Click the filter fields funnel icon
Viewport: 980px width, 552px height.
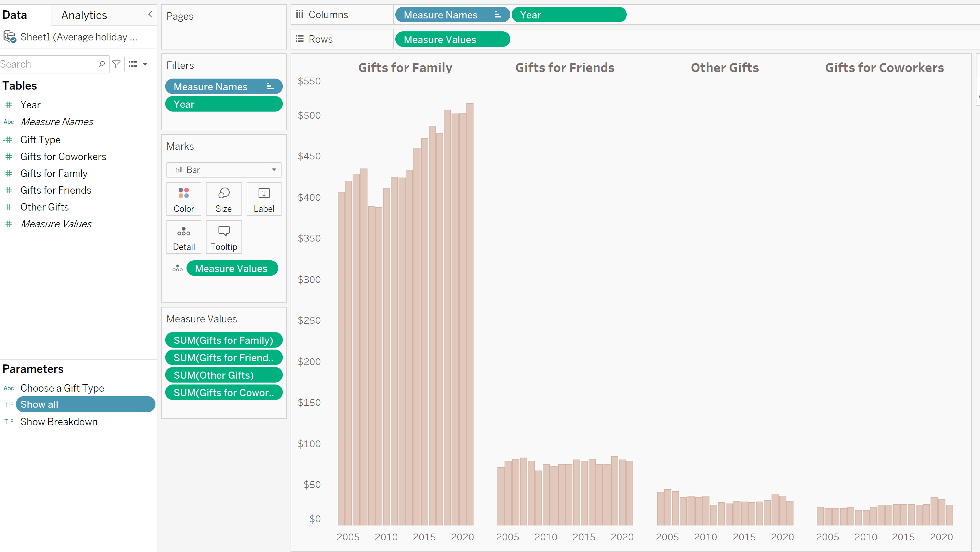[116, 64]
